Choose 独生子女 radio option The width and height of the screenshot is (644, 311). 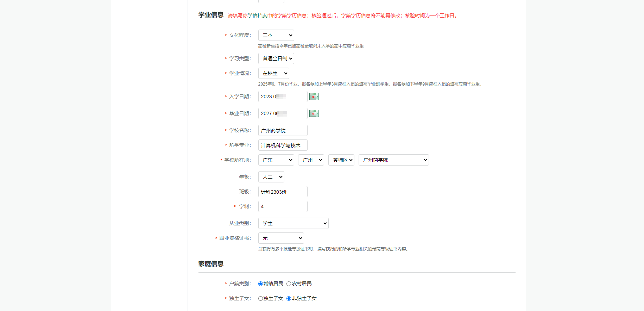coord(260,299)
